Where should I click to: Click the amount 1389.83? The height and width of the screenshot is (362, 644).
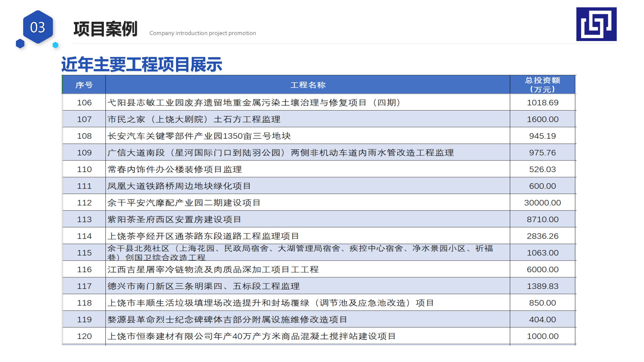543,286
